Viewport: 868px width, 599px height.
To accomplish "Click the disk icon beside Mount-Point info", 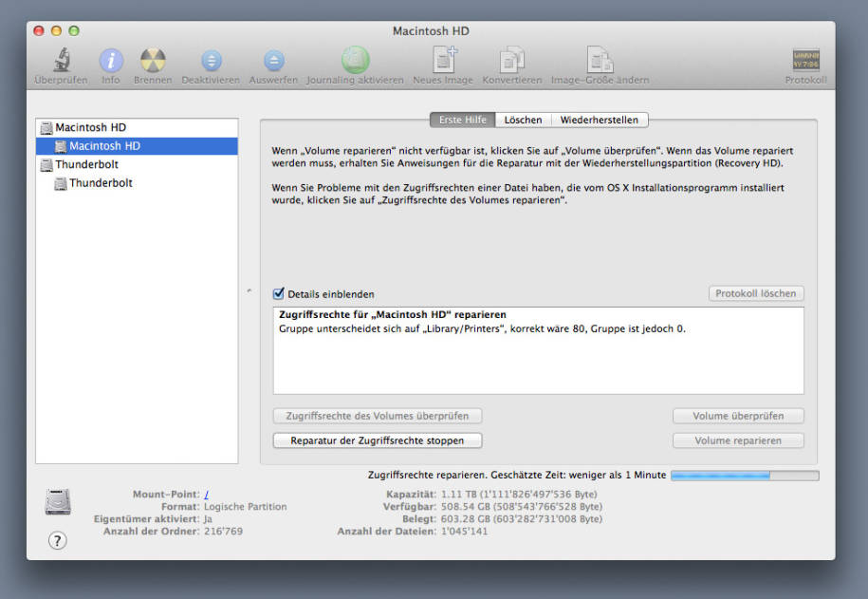I will click(58, 501).
